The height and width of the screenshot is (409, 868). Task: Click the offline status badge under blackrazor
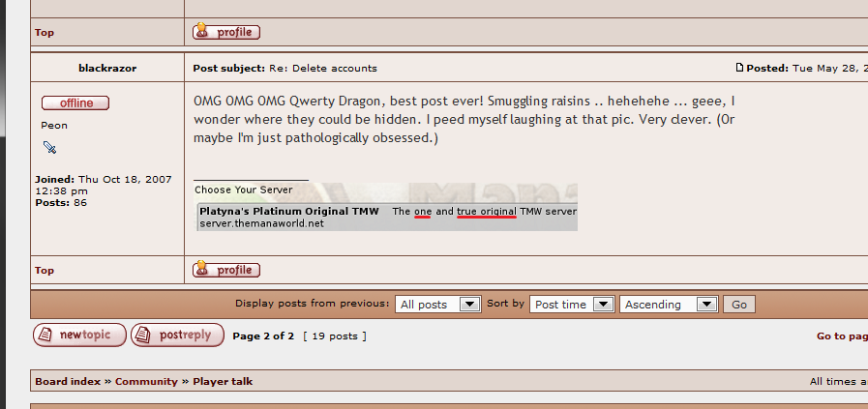75,102
